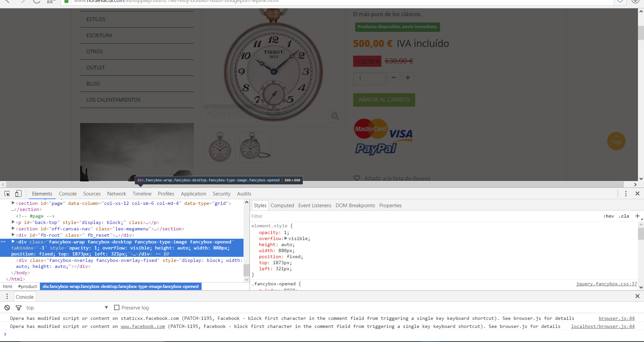Screen dimensions: 644x342
Task: Select the Properties sidebar tab
Action: point(390,206)
